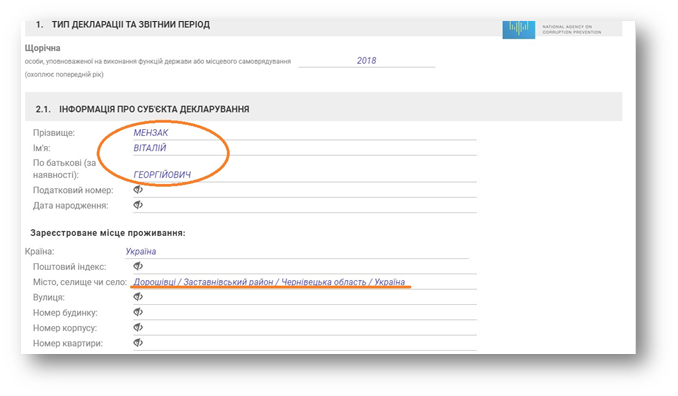Screen dimensions: 678x396
Task: Select the patronymic value ГЕОРГІЙОВИЧ
Action: point(162,175)
